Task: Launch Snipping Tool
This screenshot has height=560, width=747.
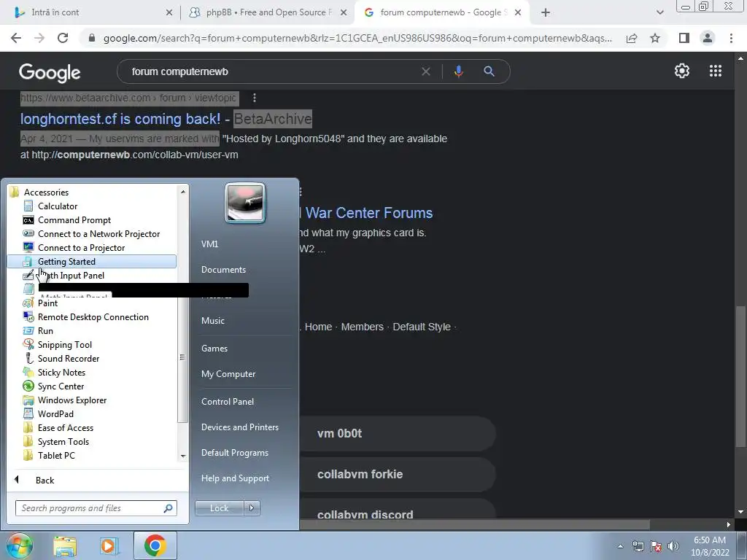Action: click(64, 345)
